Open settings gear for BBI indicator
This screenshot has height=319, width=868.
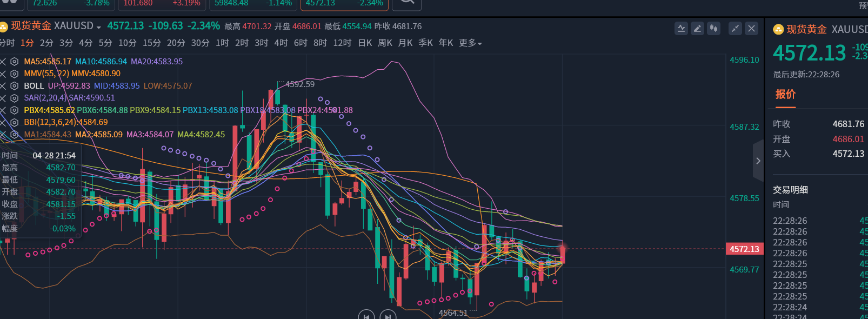15,122
